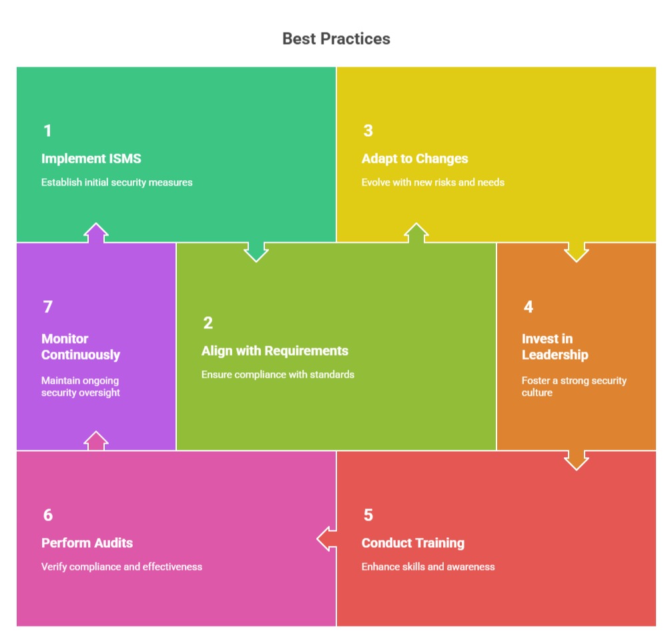This screenshot has width=672, height=636.
Task: Click the "Evolve with new risks and needs" text
Action: point(432,182)
